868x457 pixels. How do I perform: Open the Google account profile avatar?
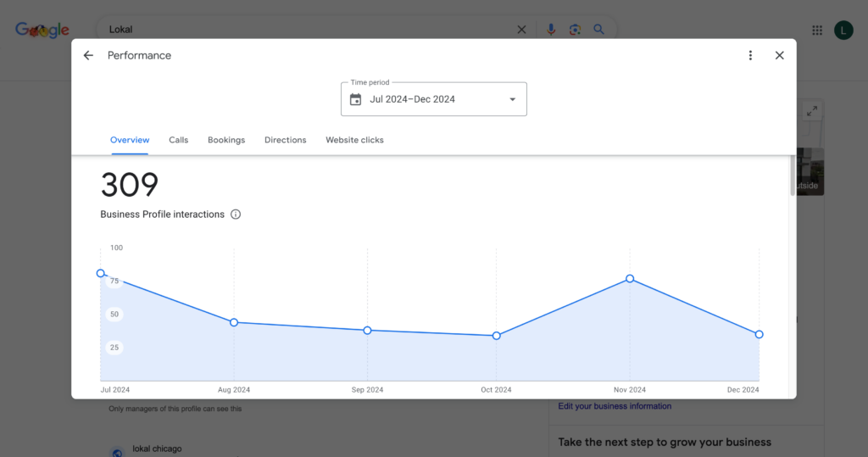click(843, 30)
